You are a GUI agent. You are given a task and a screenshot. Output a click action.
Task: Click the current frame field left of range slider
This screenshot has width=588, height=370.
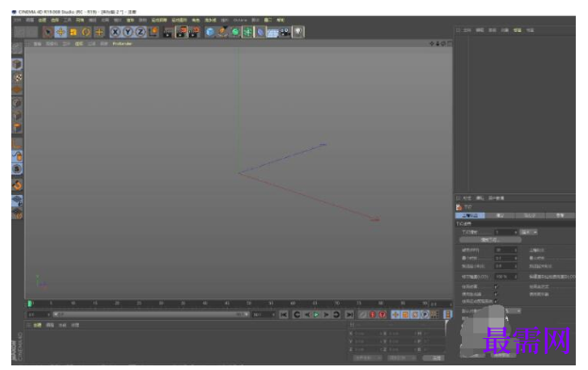point(39,314)
